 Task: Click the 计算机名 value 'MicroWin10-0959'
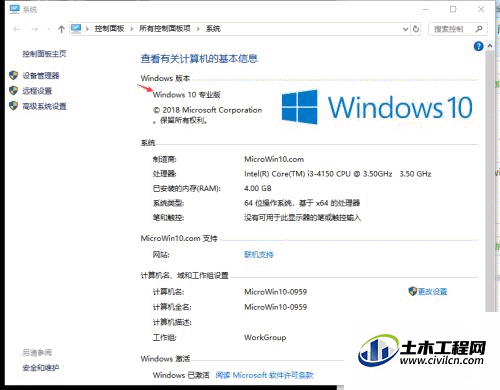275,292
